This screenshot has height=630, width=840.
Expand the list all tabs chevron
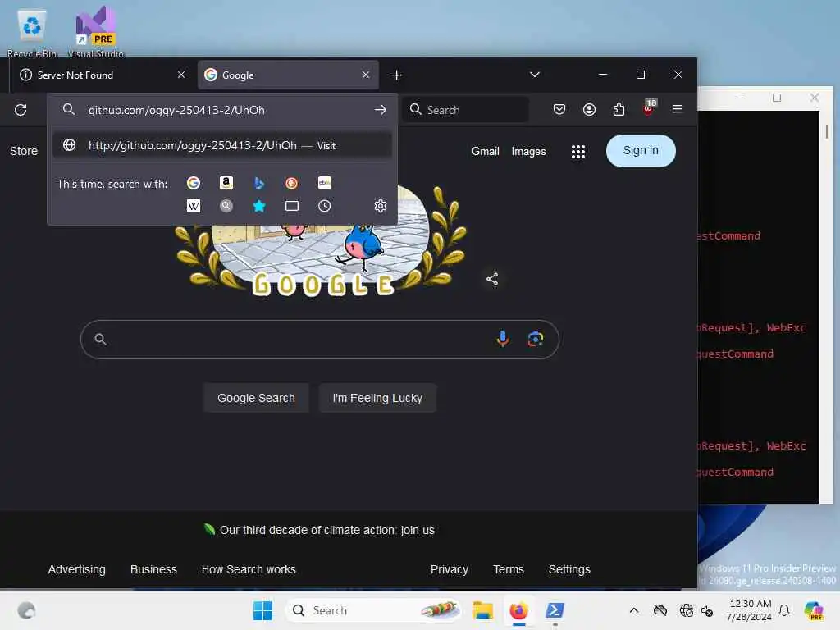coord(535,75)
